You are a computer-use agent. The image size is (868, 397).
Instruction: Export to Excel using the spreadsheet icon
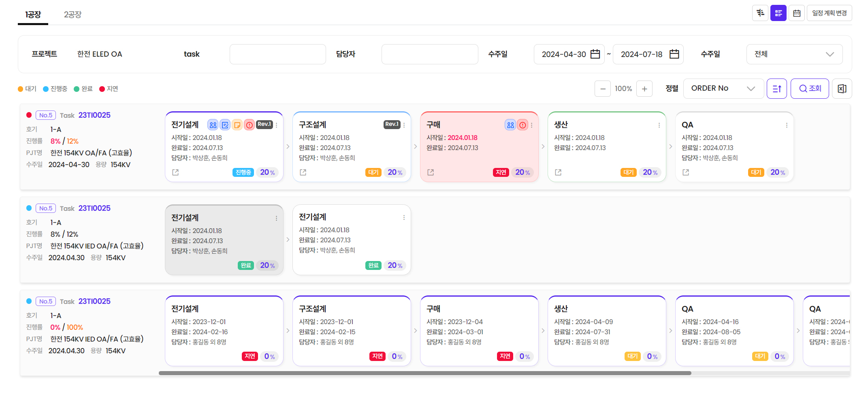tap(842, 89)
